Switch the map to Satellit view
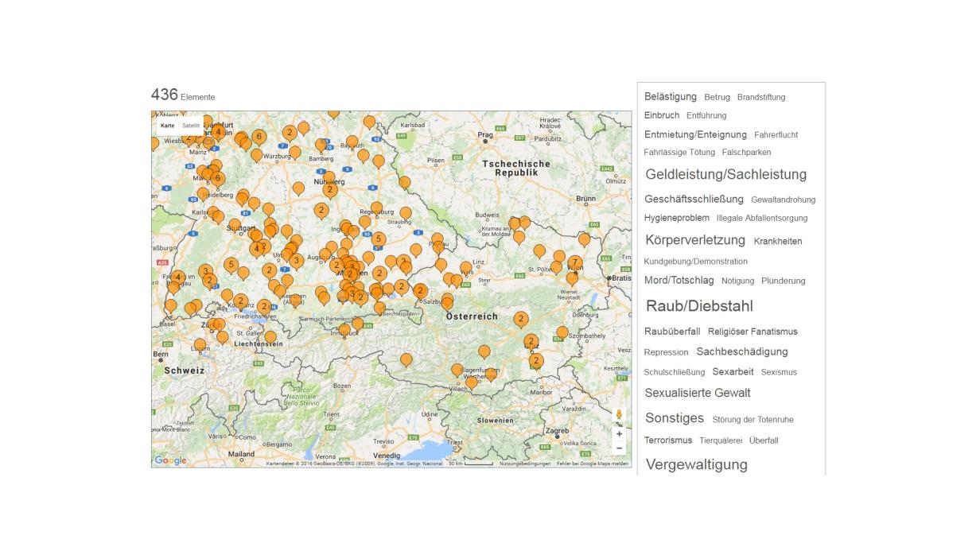The width and height of the screenshot is (980, 551). point(191,126)
